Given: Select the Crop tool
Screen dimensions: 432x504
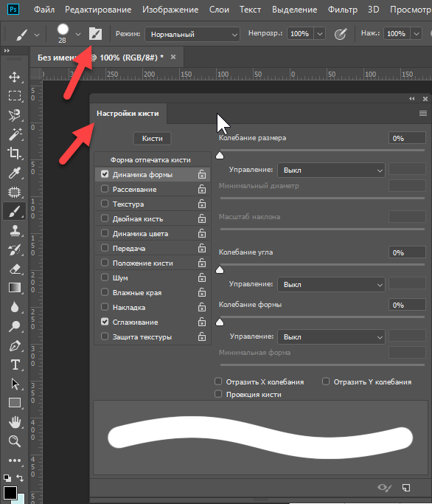Looking at the screenshot, I should (x=15, y=153).
